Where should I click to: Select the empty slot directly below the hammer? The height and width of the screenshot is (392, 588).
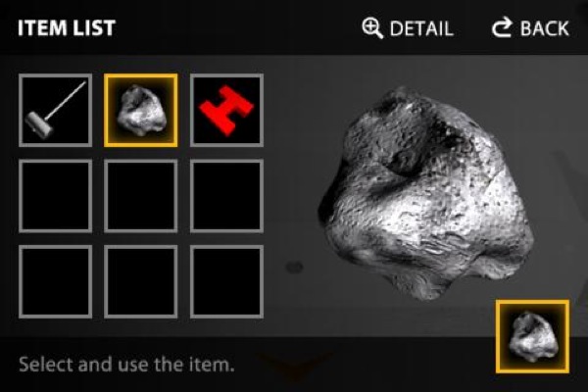click(x=55, y=196)
